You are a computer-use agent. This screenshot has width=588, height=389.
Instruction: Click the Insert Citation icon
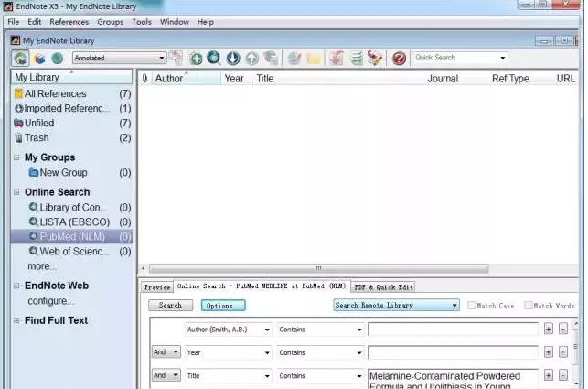337,59
